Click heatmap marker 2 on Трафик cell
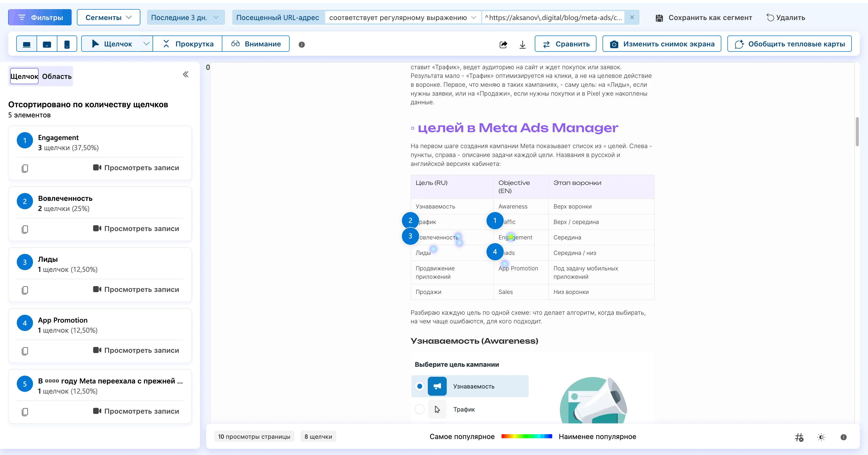The height and width of the screenshot is (455, 868). pyautogui.click(x=410, y=221)
